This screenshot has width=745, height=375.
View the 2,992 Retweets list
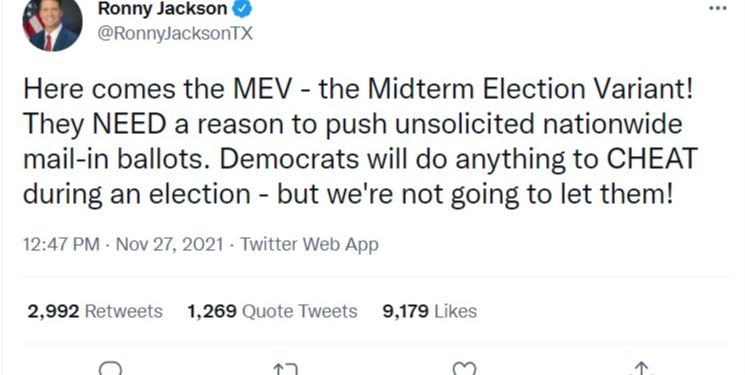pos(95,311)
